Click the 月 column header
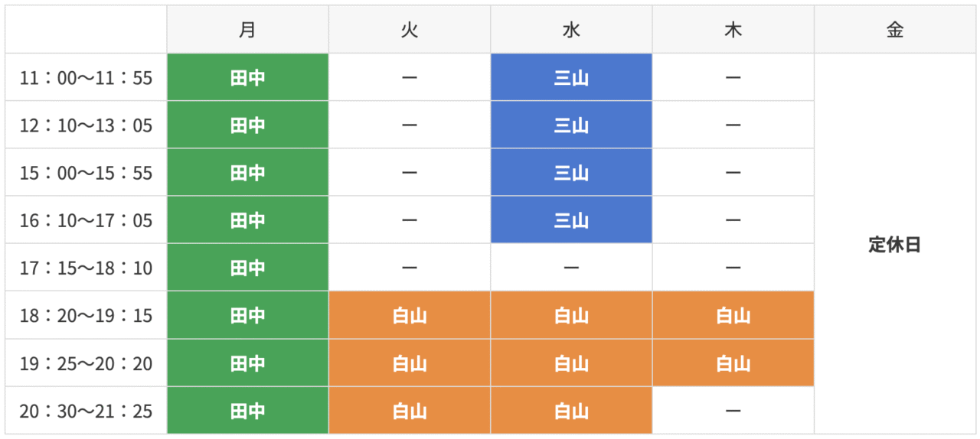 [247, 30]
